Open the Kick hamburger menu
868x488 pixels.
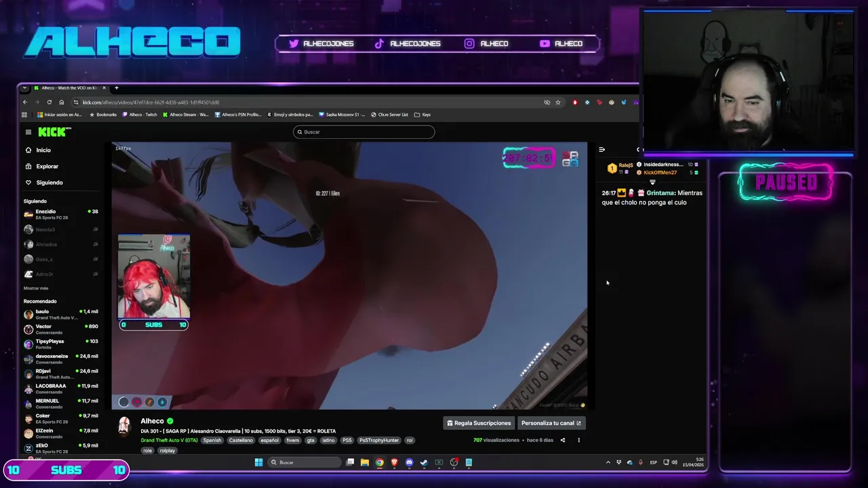tap(28, 132)
